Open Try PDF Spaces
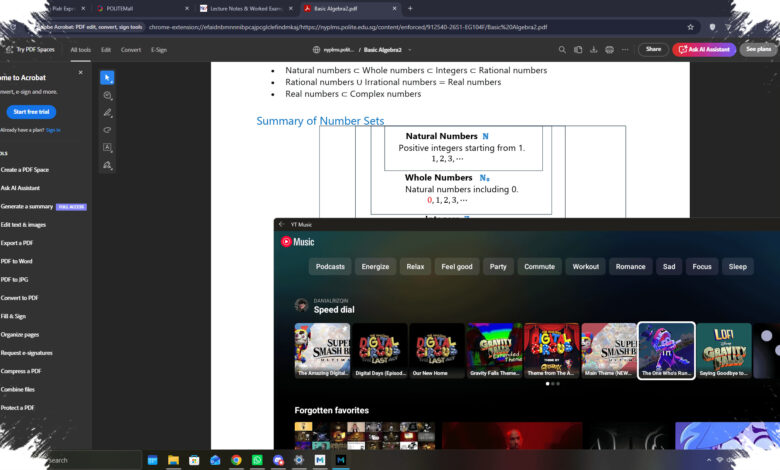780x470 pixels. (x=30, y=50)
